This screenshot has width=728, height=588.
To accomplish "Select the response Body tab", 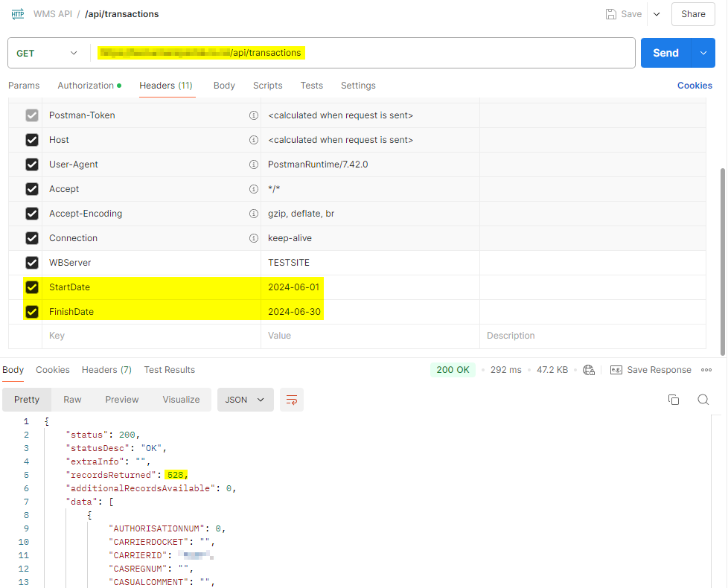I will [x=13, y=370].
